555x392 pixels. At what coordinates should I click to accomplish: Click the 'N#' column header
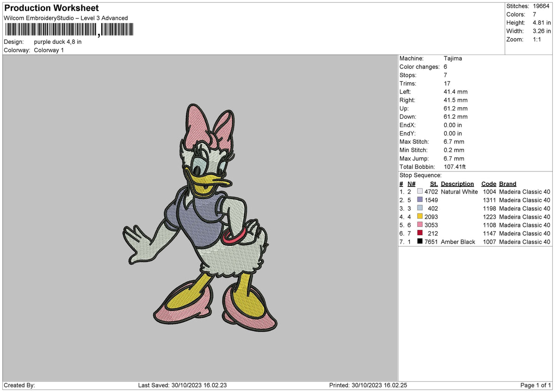[x=411, y=184]
